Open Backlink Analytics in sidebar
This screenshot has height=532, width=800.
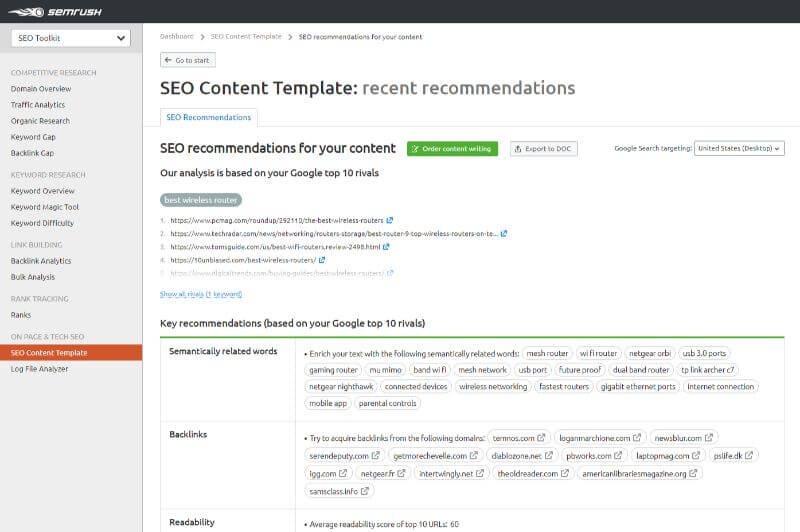[x=41, y=261]
